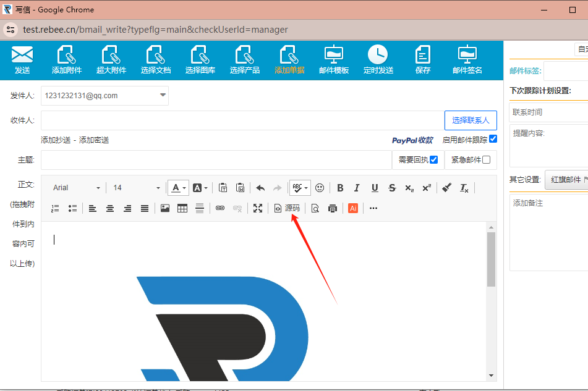Open the Arial font family dropdown

point(77,188)
